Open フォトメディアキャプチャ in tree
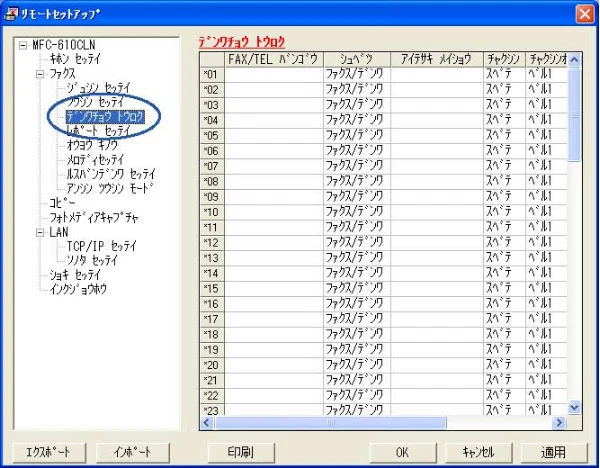This screenshot has width=600, height=468. 94,218
